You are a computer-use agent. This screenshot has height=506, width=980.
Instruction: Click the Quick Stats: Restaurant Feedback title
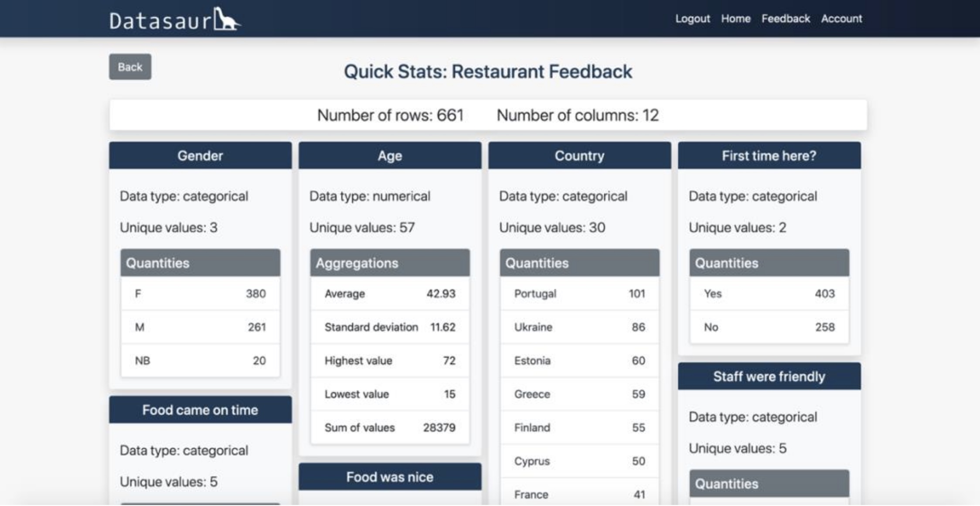[488, 72]
